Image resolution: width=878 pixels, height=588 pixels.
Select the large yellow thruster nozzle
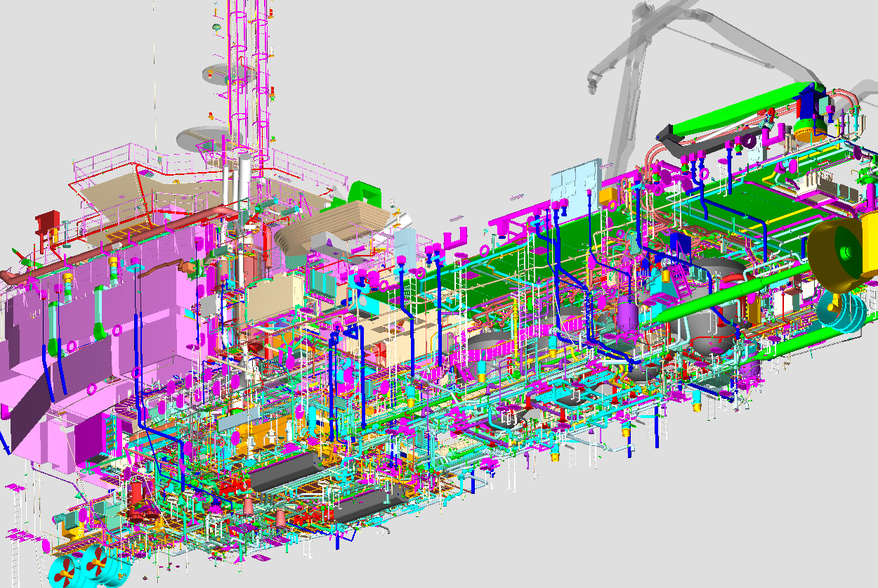pyautogui.click(x=841, y=253)
